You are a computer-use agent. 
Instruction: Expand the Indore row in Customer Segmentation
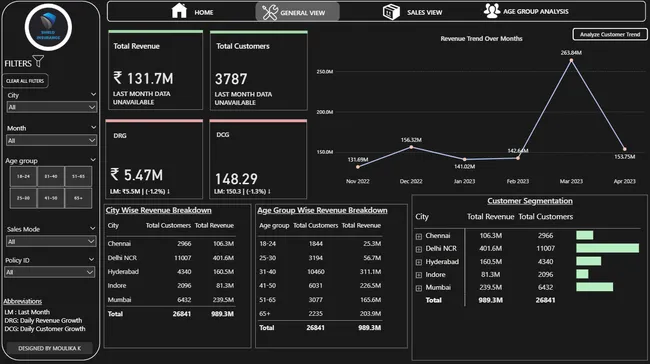point(419,275)
